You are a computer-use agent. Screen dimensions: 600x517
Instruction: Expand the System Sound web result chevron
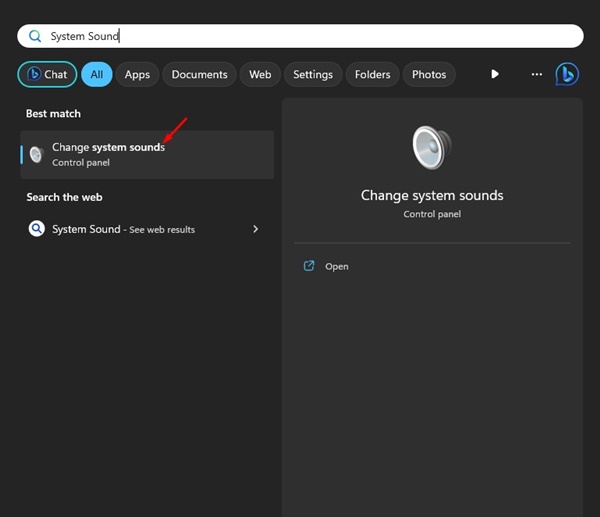(256, 229)
